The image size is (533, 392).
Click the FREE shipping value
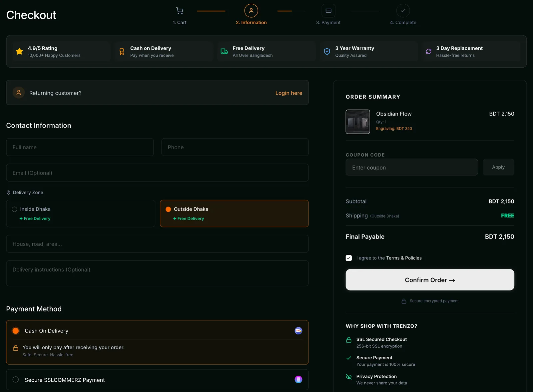[x=507, y=216]
